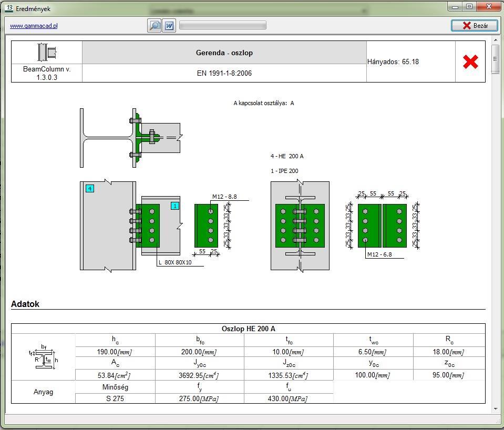Export the results to Word
Image resolution: width=504 pixels, height=430 pixels.
[x=169, y=25]
